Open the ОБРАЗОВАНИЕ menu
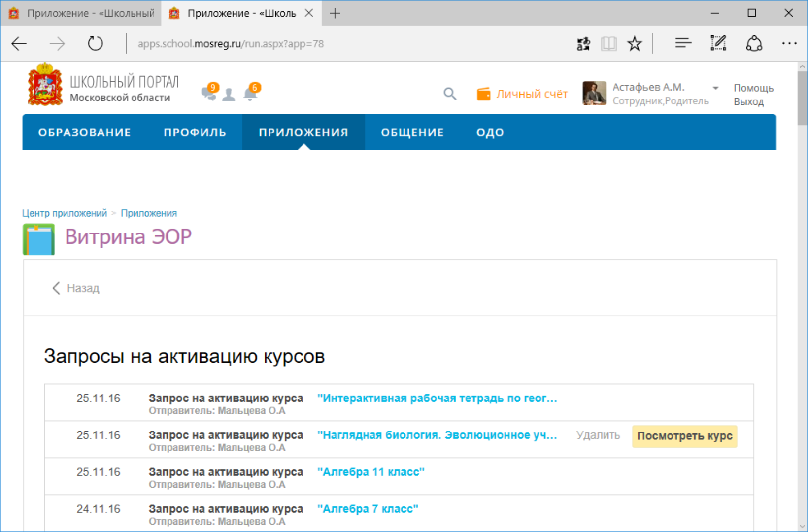This screenshot has width=808, height=532. click(85, 133)
